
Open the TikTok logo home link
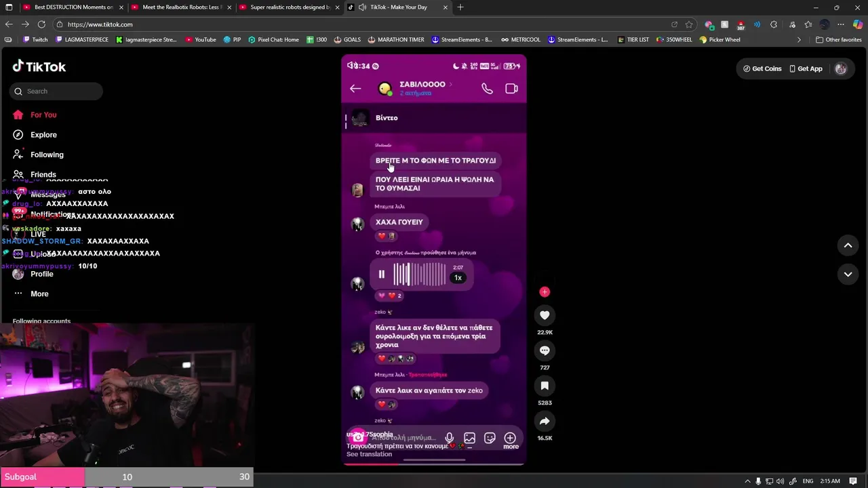pyautogui.click(x=39, y=66)
